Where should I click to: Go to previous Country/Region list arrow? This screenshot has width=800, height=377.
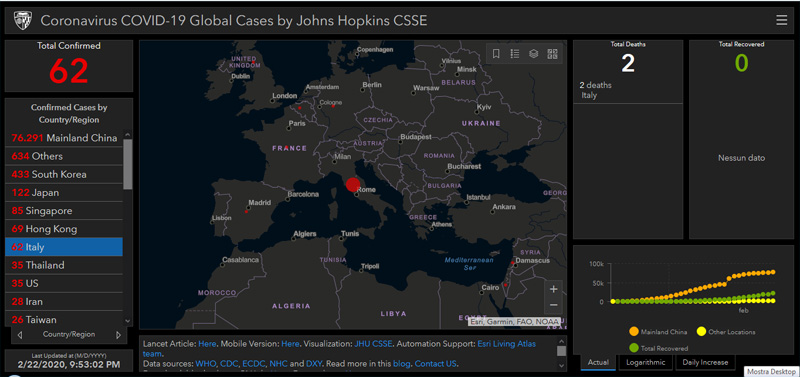tap(20, 335)
